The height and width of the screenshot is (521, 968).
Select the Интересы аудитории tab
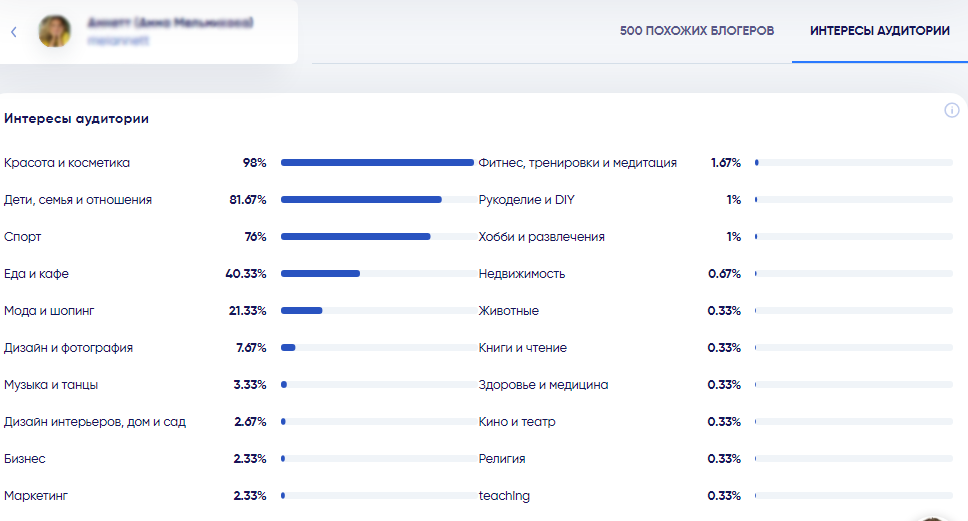[x=880, y=31]
